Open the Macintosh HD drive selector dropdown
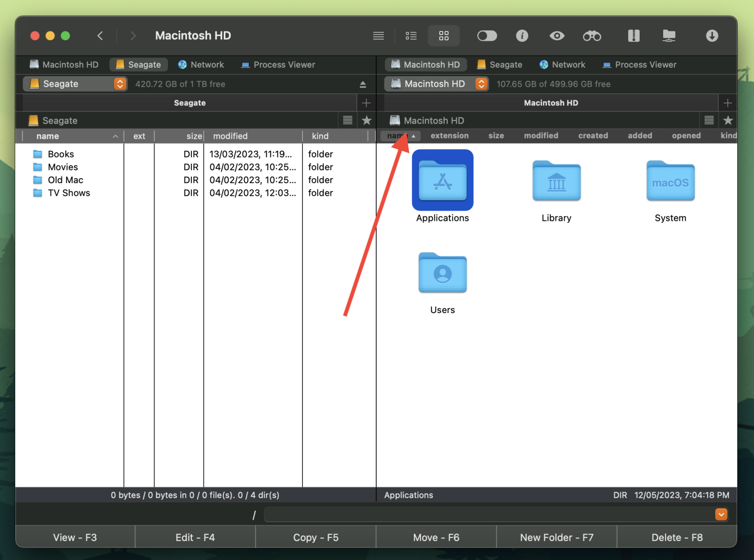Image resolution: width=754 pixels, height=560 pixels. tap(481, 84)
